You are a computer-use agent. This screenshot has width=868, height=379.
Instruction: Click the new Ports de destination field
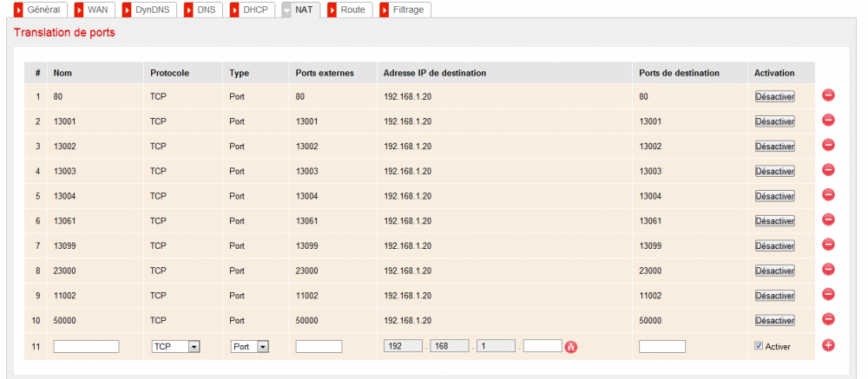tap(662, 346)
